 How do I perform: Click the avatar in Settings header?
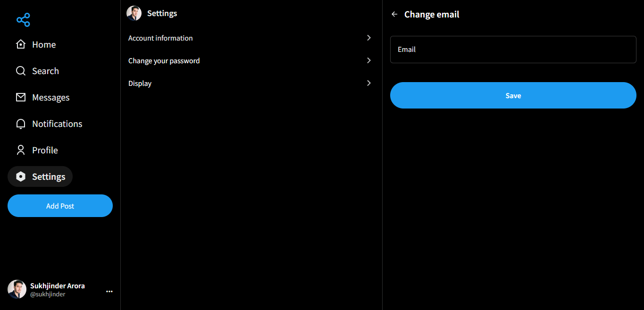click(134, 13)
